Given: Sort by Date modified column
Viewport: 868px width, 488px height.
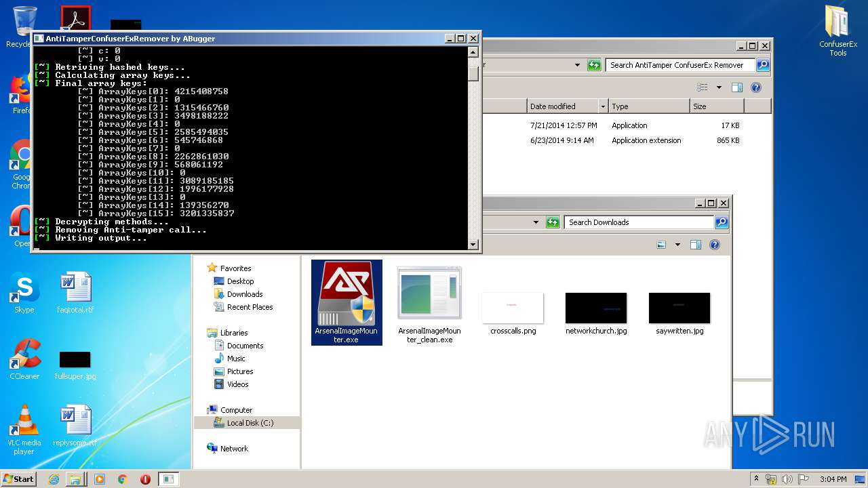Looking at the screenshot, I should pyautogui.click(x=563, y=106).
